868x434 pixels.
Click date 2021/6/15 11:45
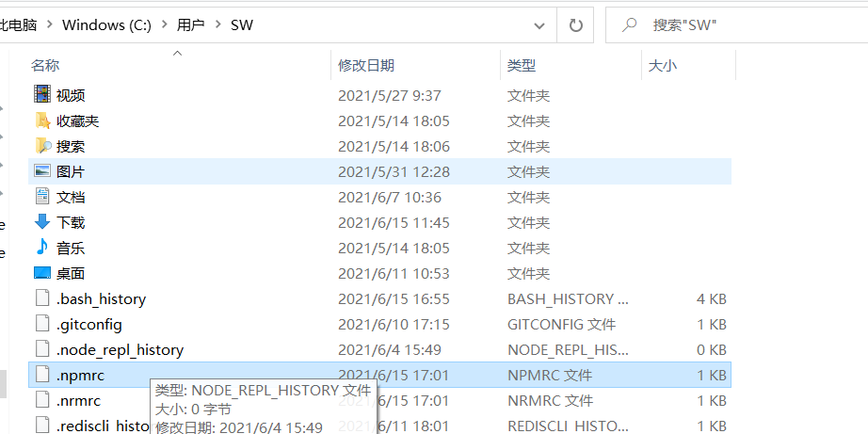click(x=394, y=222)
